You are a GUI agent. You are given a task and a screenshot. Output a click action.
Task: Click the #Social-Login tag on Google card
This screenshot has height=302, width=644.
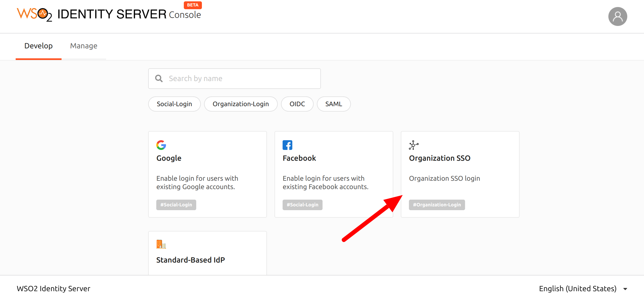tap(176, 205)
